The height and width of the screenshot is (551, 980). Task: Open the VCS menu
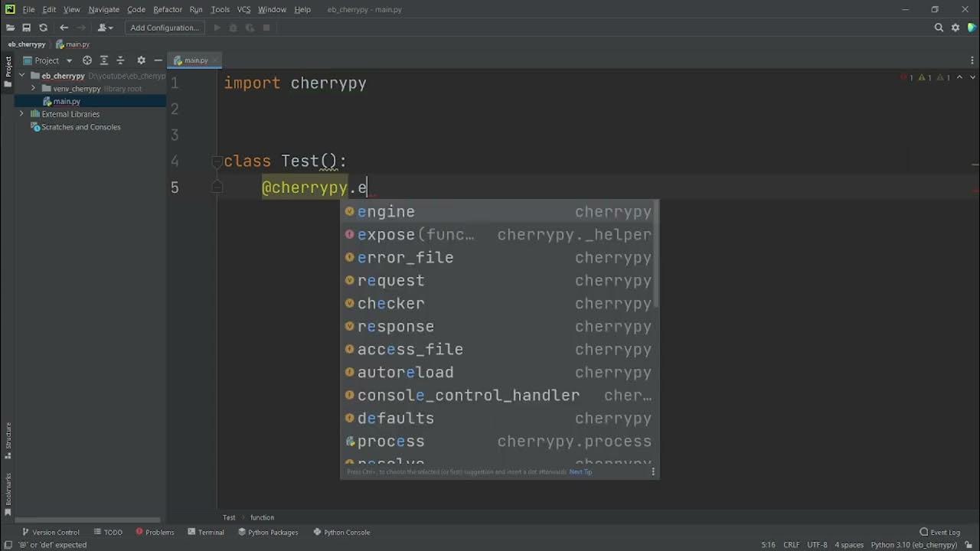[x=243, y=9]
